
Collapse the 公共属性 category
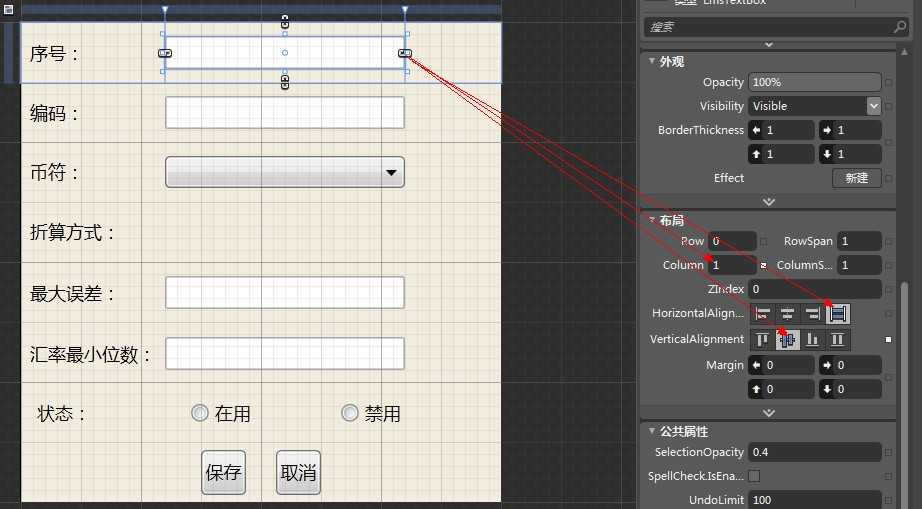[652, 431]
